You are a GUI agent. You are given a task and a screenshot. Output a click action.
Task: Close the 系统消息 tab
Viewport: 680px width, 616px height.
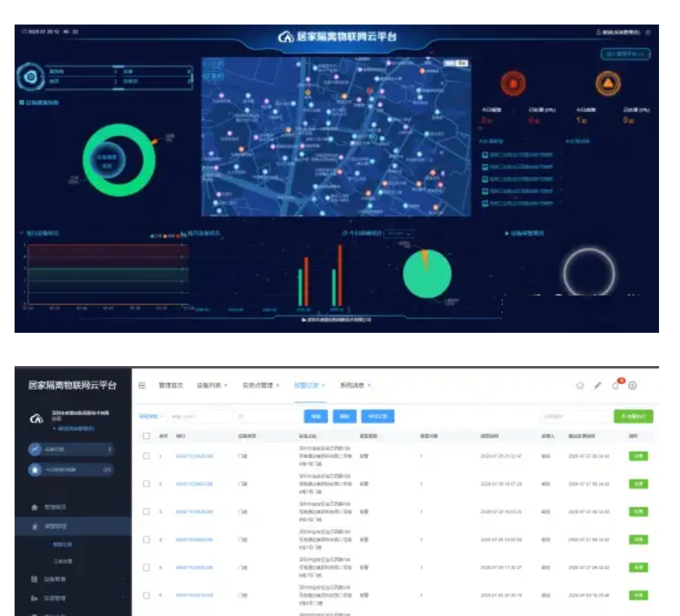[x=369, y=385]
